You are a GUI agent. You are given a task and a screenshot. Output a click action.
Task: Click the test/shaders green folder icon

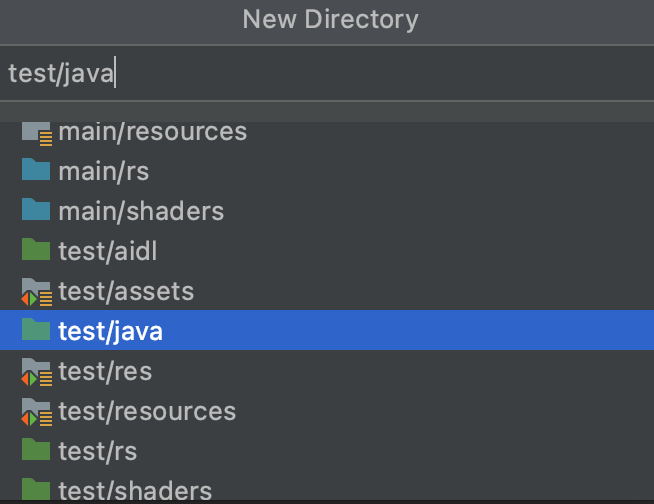36,490
